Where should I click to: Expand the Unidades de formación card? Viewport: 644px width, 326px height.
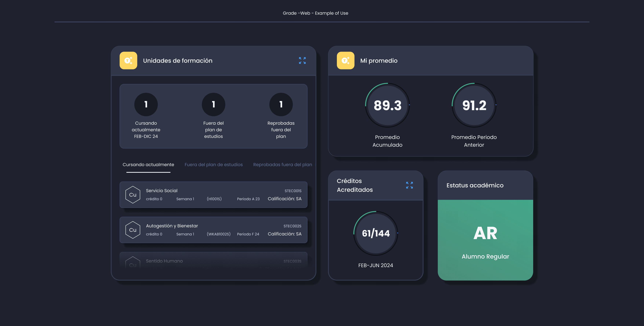coord(302,61)
